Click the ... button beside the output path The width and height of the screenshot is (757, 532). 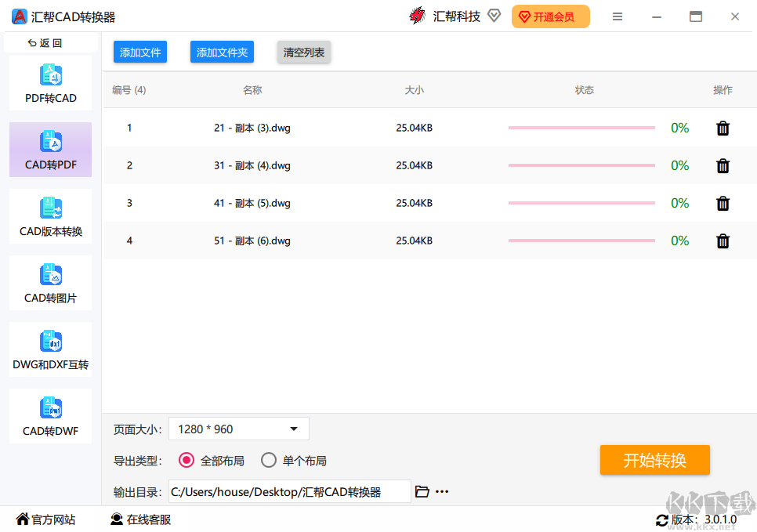point(442,491)
